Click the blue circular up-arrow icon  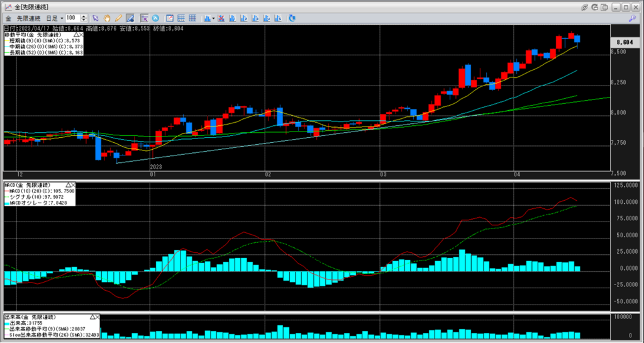156,18
